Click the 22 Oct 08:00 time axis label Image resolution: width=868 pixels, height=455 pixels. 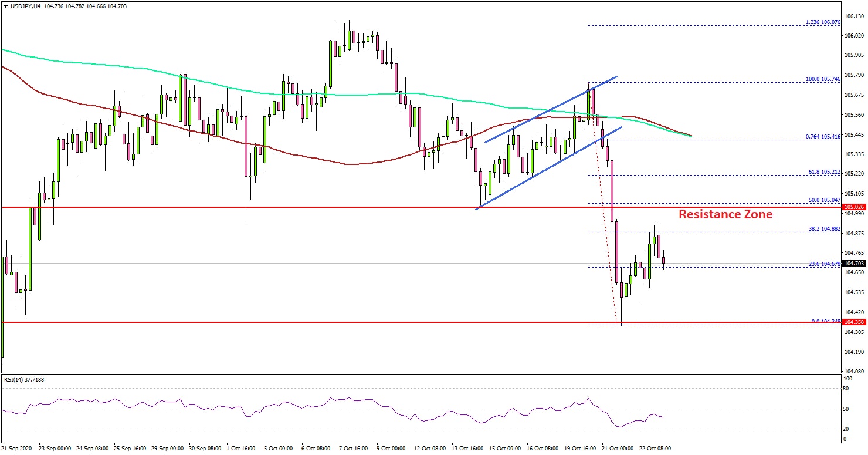tap(654, 448)
